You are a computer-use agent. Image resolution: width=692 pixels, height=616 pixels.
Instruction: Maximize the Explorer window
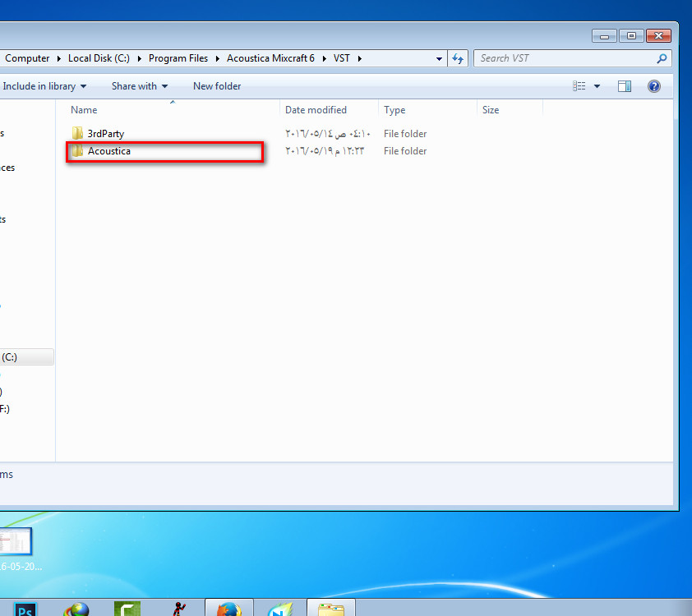click(x=631, y=36)
